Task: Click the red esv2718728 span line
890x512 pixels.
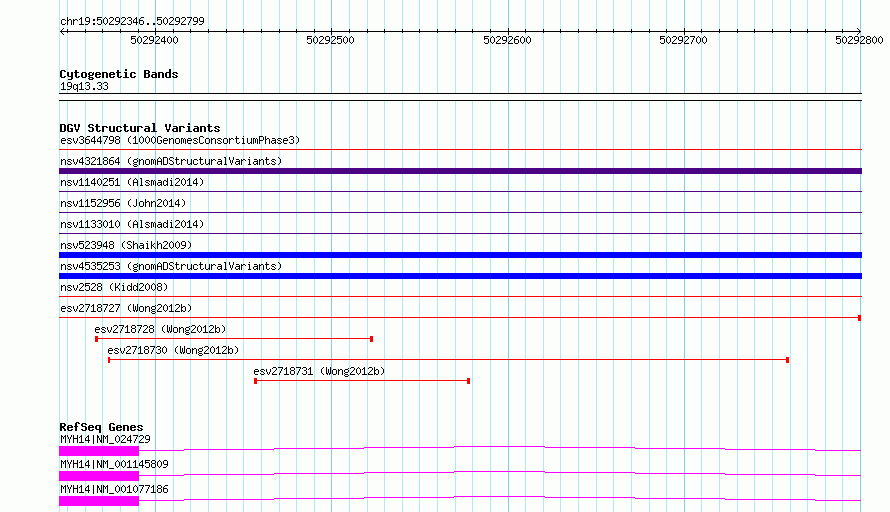Action: [x=234, y=339]
